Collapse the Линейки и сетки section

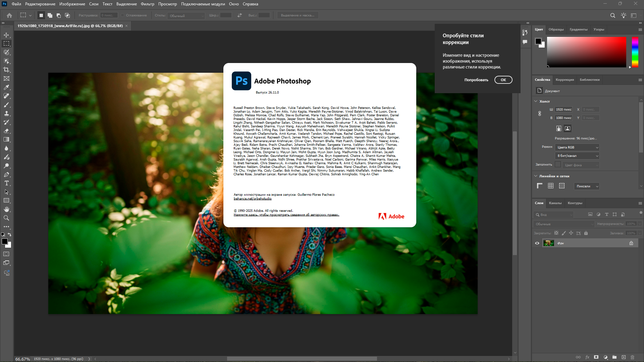click(x=536, y=176)
